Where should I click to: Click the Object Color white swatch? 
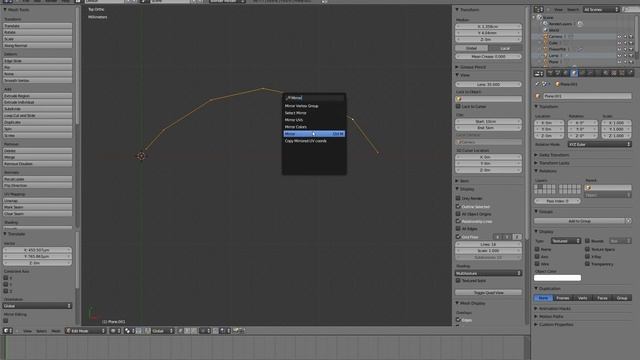pyautogui.click(x=557, y=278)
